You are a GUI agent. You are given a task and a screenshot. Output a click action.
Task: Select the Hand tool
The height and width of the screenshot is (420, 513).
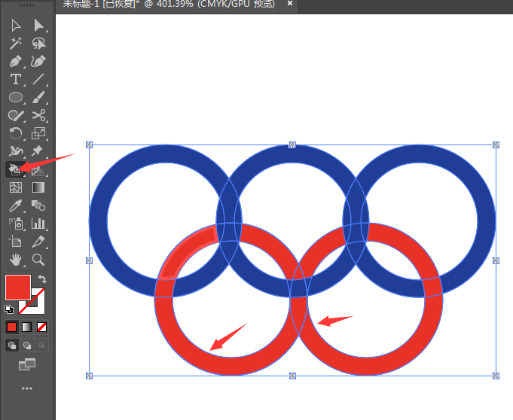coord(15,260)
